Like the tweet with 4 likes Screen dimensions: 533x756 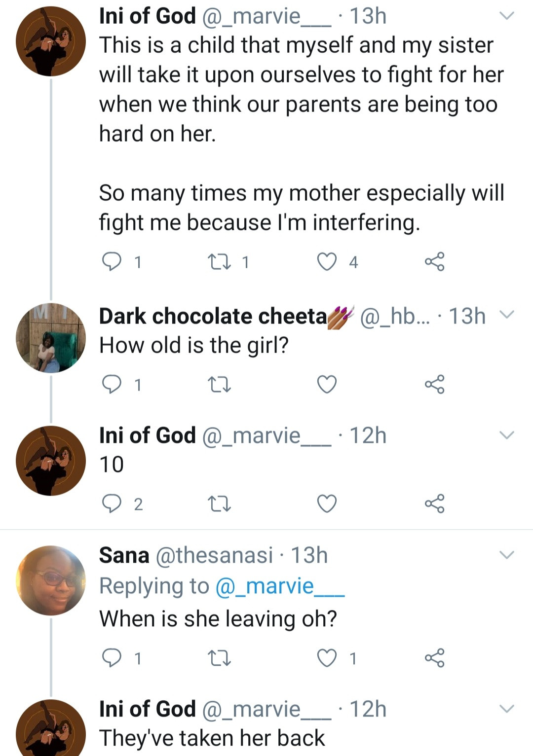click(x=327, y=261)
